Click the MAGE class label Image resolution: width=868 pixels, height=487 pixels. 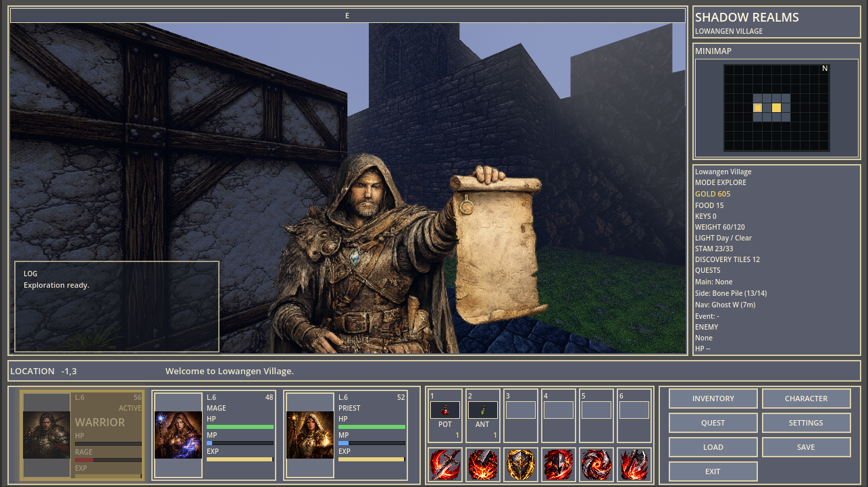216,408
